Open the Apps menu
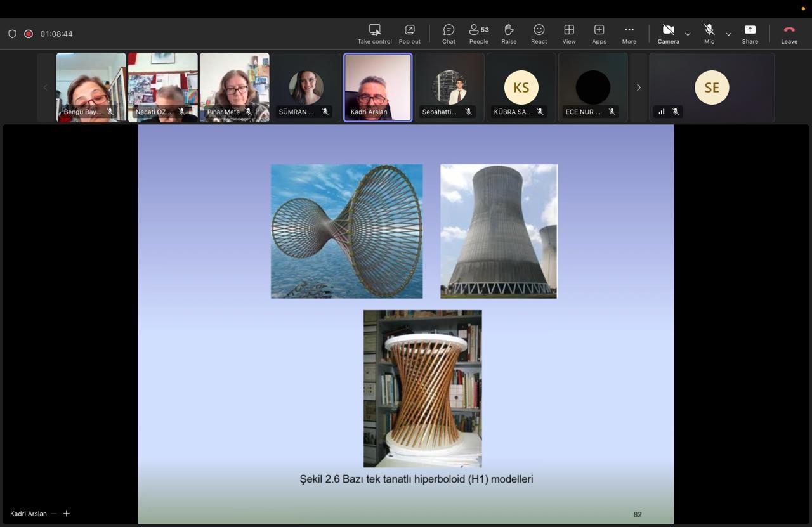The width and height of the screenshot is (812, 527). coord(599,34)
